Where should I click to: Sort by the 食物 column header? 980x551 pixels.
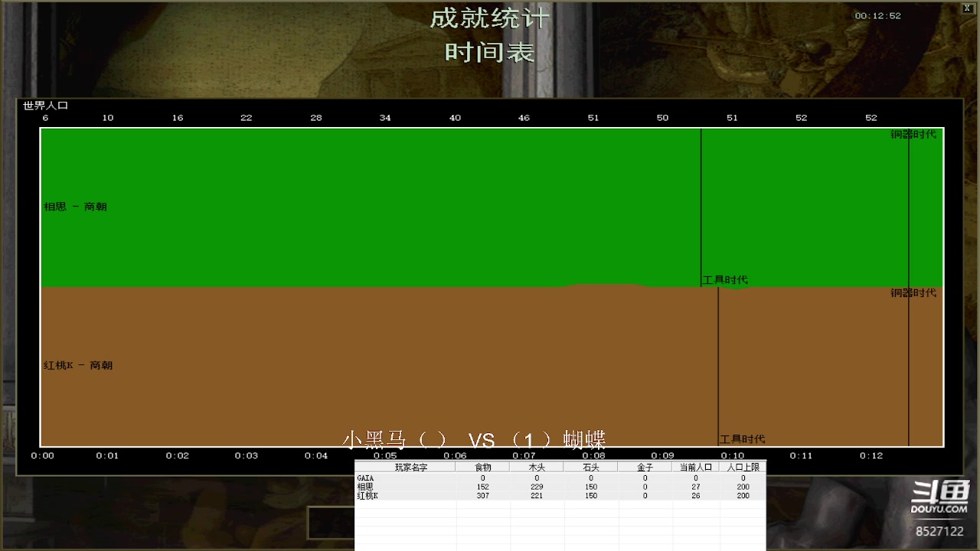coord(482,467)
